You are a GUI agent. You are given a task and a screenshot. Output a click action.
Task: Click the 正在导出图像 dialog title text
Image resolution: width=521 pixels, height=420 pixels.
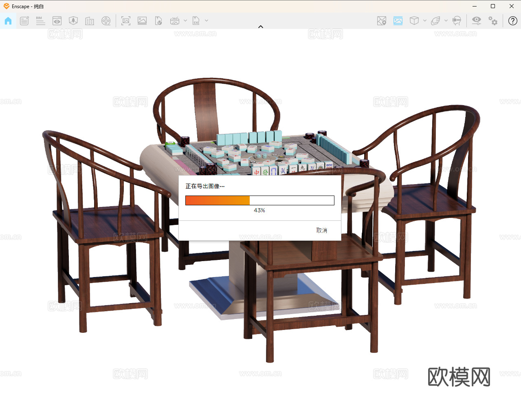pos(205,186)
